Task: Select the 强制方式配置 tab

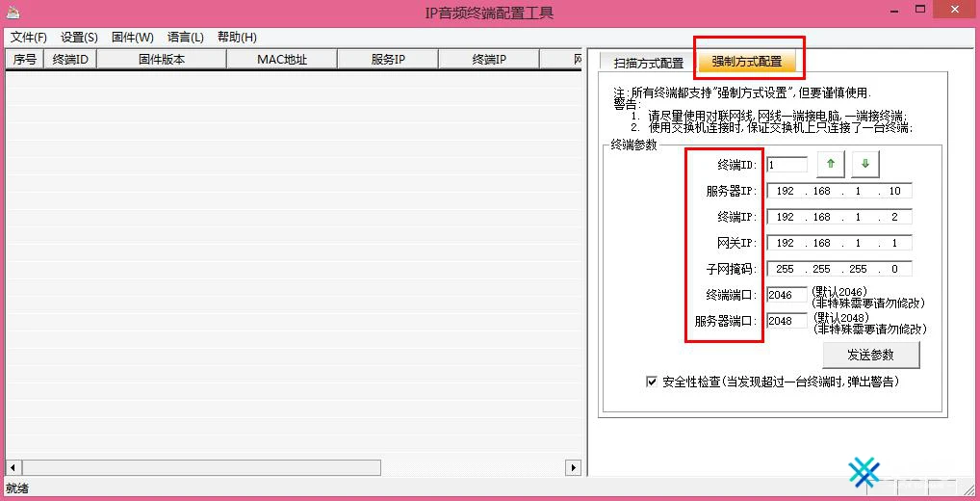Action: [x=747, y=62]
